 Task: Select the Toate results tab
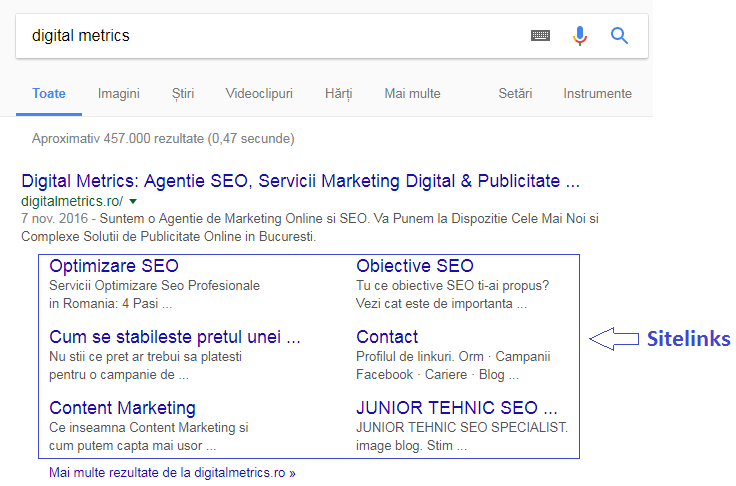tap(49, 93)
